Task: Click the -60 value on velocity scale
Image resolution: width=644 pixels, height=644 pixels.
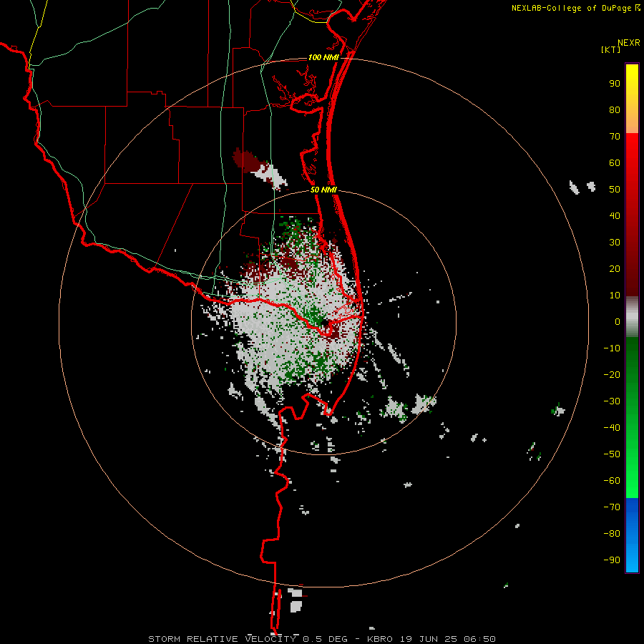Action: tap(612, 481)
